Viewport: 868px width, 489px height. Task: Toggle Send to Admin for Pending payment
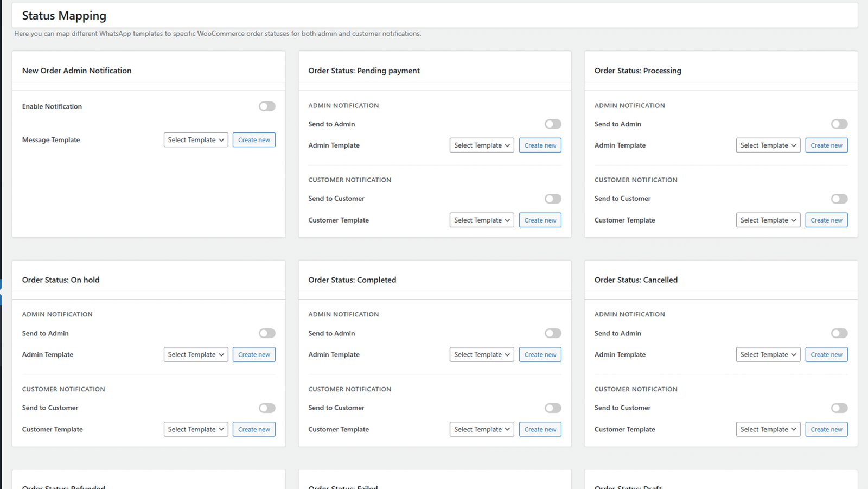[553, 124]
